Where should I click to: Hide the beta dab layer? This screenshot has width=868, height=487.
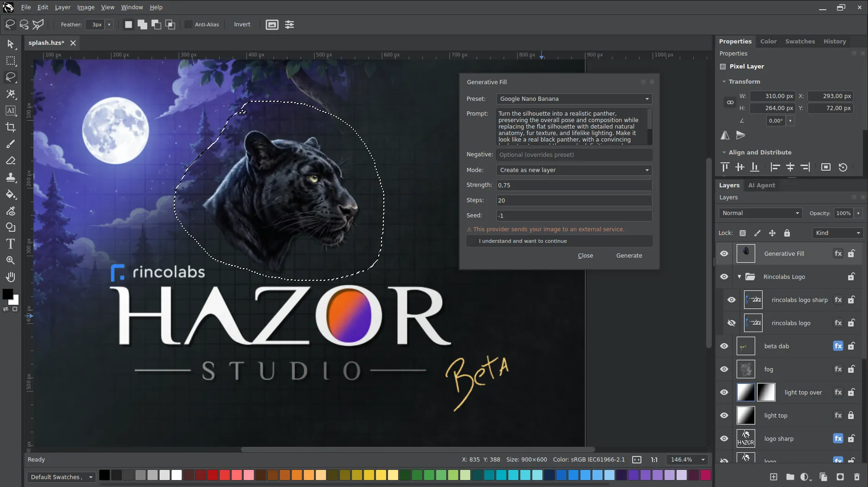(x=724, y=346)
